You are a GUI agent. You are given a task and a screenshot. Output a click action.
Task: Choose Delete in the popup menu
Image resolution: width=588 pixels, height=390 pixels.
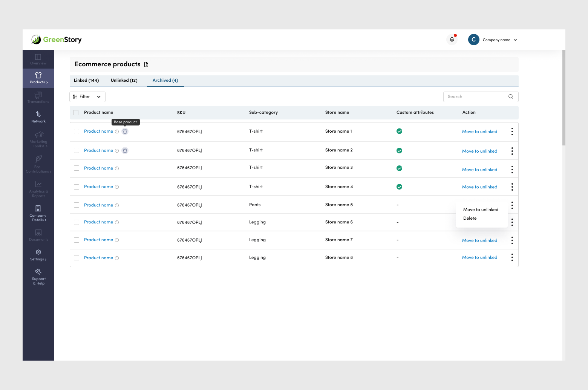pyautogui.click(x=470, y=218)
